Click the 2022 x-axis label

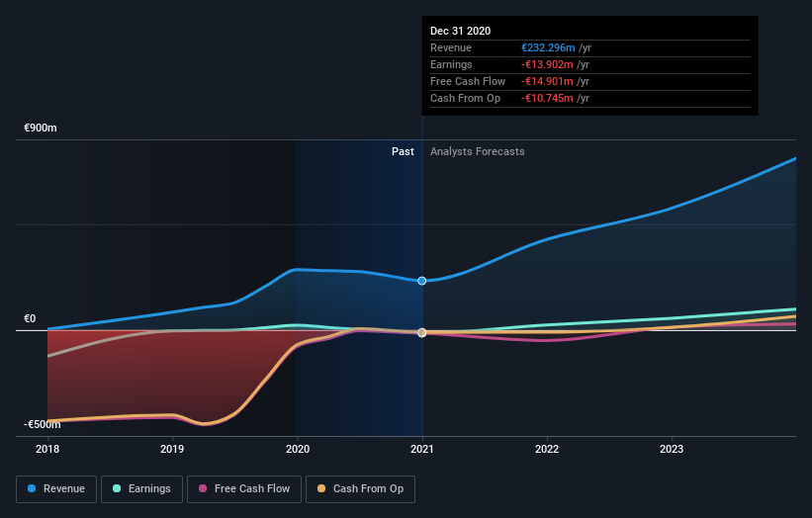[547, 449]
